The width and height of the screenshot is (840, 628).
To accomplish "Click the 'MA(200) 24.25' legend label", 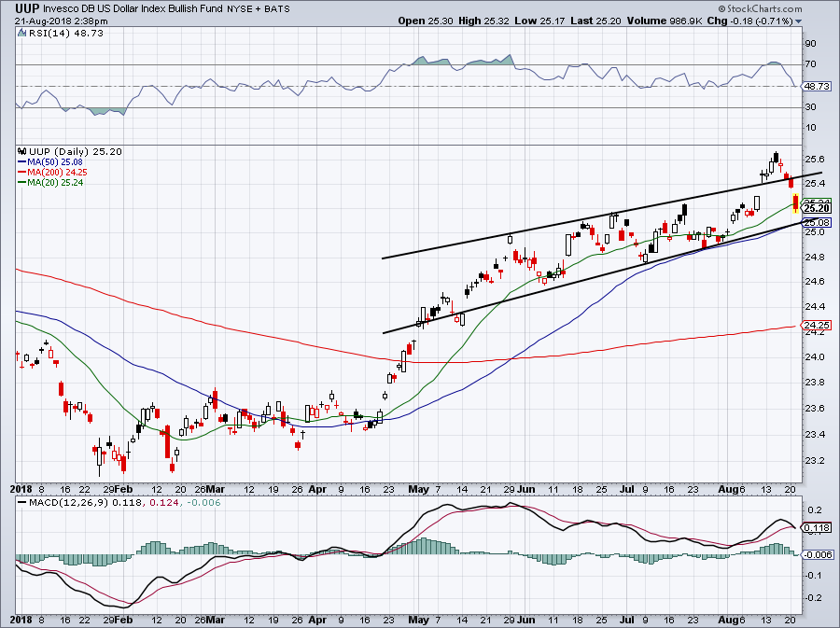I will click(x=57, y=173).
